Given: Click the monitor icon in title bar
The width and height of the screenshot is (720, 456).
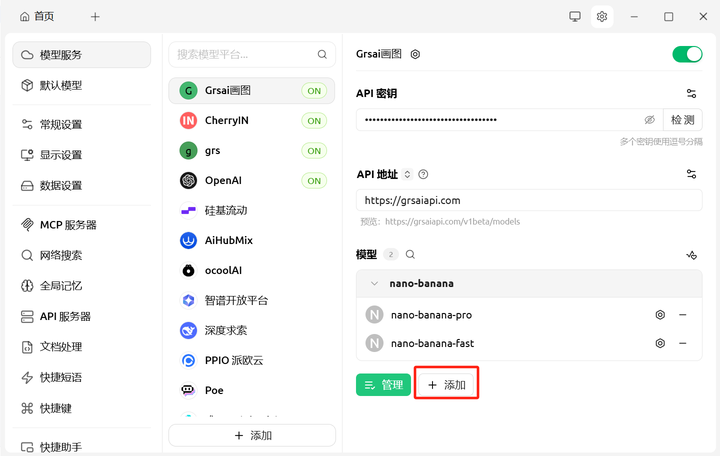Looking at the screenshot, I should (x=575, y=16).
